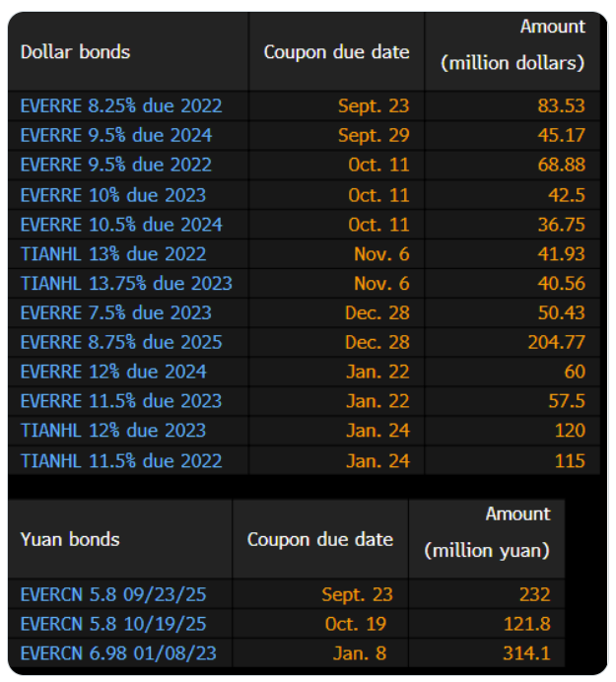Select the EVERRE 9.5% due 2022 bond
Viewport: 616px width, 682px height.
click(116, 165)
